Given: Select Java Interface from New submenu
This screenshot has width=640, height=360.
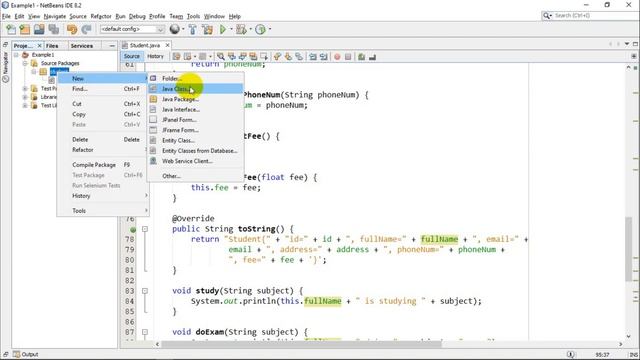Looking at the screenshot, I should [x=195, y=109].
